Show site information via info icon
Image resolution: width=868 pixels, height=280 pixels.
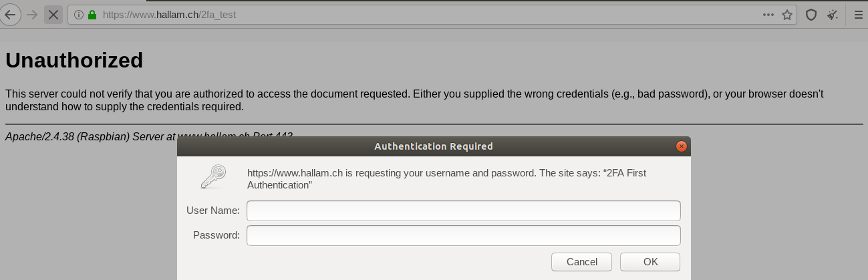(79, 15)
